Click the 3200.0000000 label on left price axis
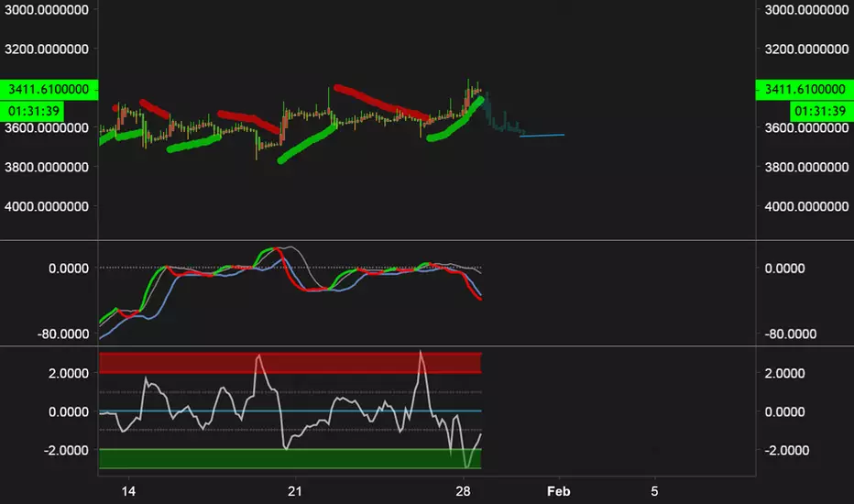Viewport: 854px width, 504px height. click(47, 49)
